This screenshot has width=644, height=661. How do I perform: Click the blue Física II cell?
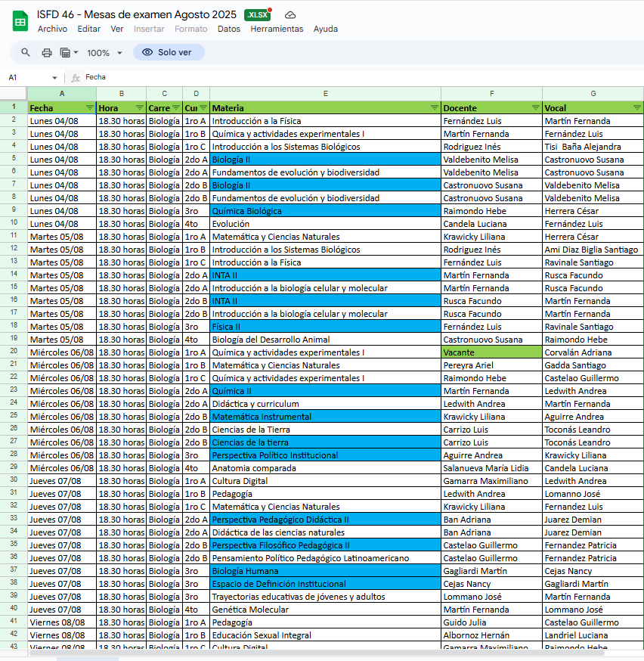pyautogui.click(x=326, y=327)
